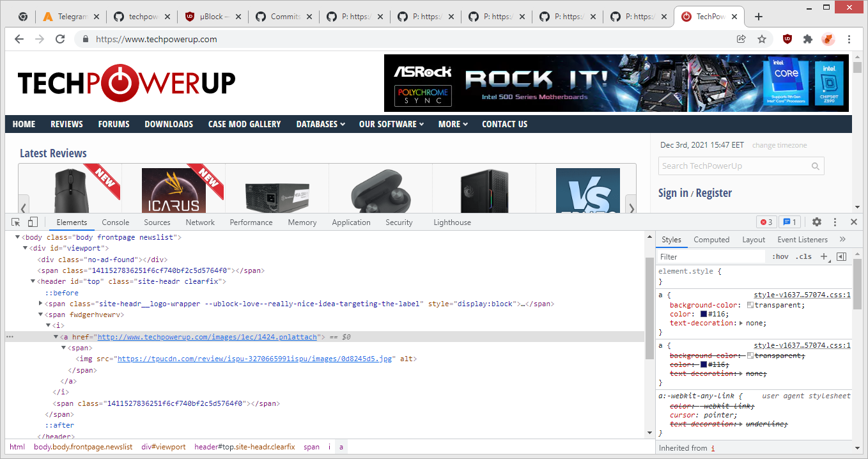Image resolution: width=868 pixels, height=459 pixels.
Task: Click the Register link
Action: [714, 192]
